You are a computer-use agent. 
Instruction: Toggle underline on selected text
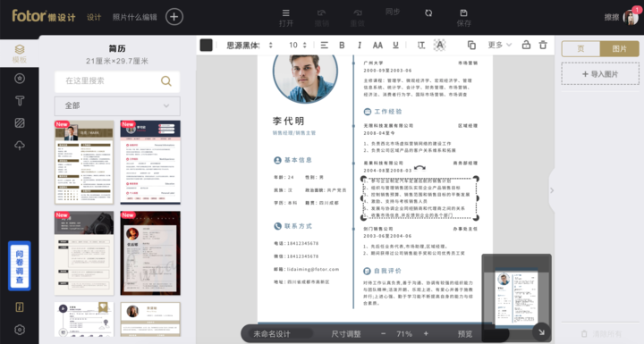click(395, 46)
